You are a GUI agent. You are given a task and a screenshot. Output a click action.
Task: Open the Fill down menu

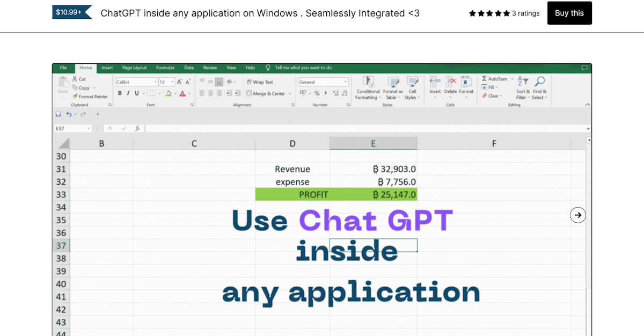[489, 87]
